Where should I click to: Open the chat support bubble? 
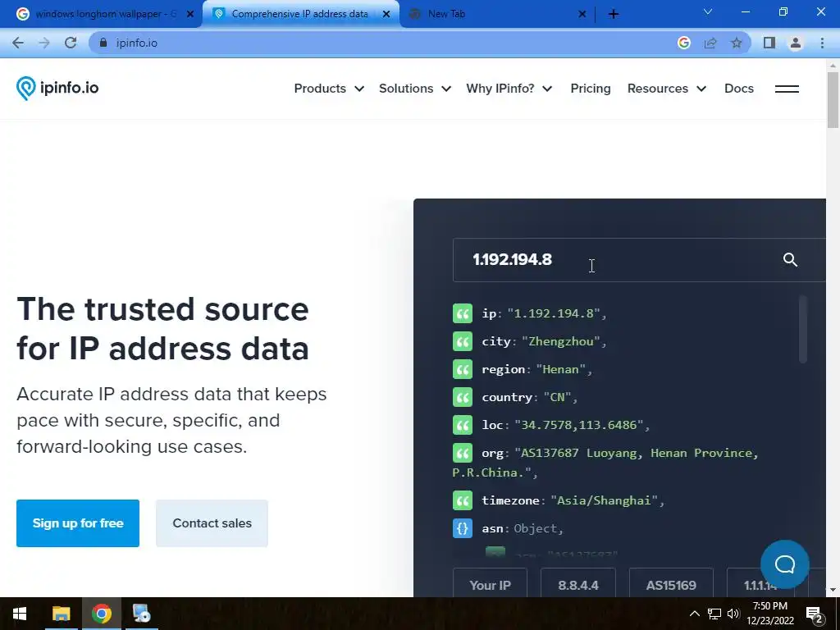coord(785,564)
